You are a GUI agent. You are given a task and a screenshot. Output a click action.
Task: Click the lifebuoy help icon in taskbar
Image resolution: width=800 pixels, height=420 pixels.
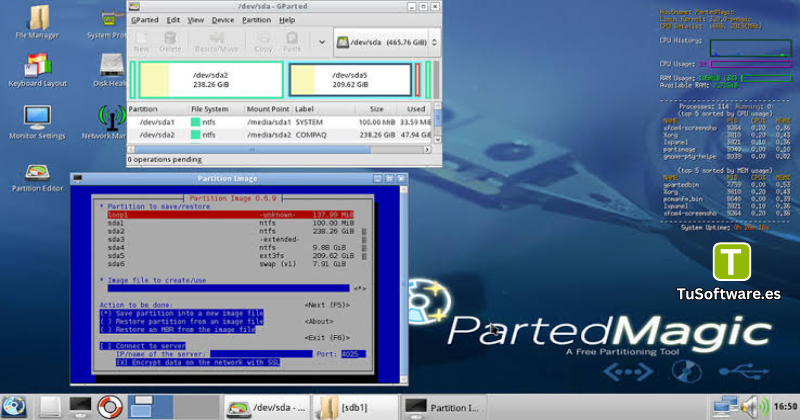point(110,407)
